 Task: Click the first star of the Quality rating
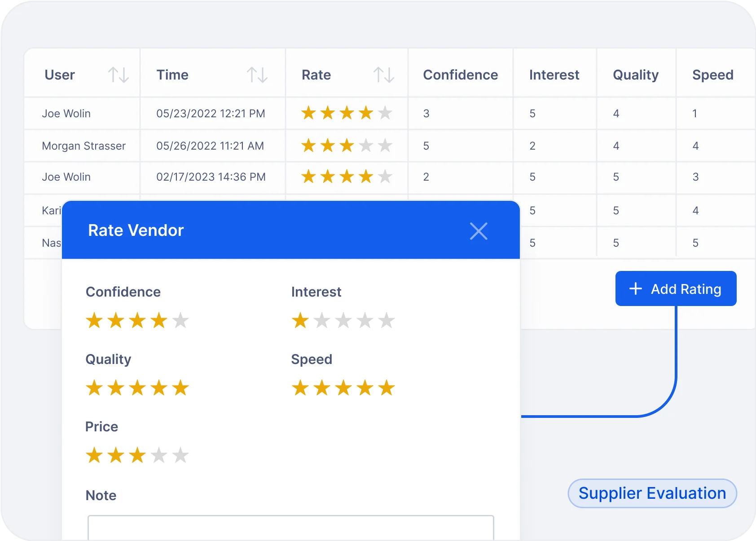[94, 388]
